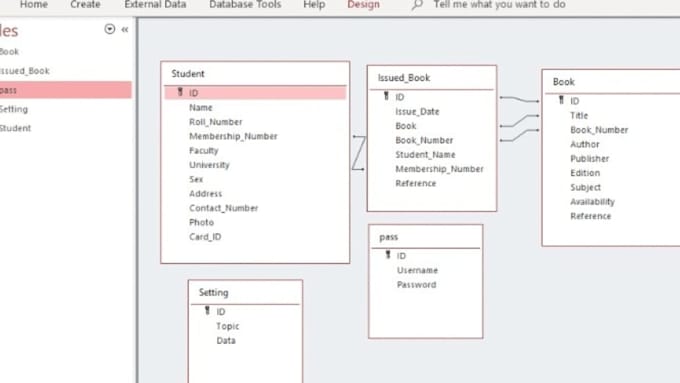Select top relationship line joining Book ID
This screenshot has height=383, width=680.
coord(519,99)
